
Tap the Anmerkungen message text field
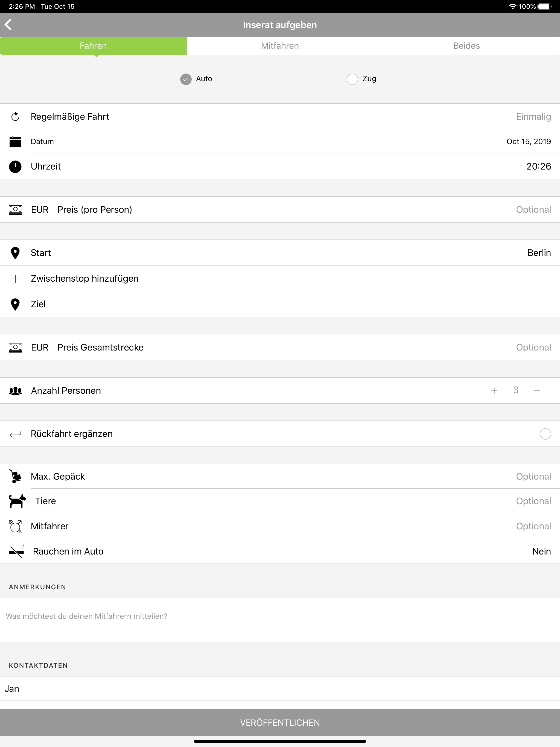click(x=280, y=620)
